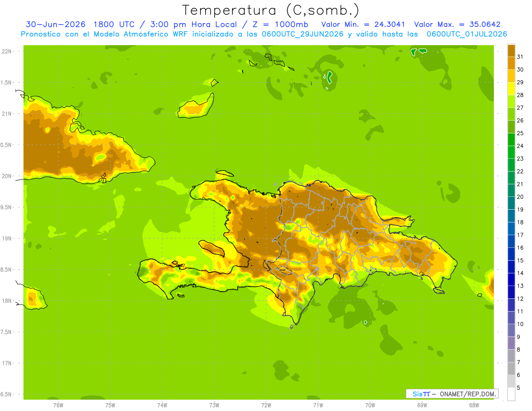Click the "68W" longitude label
The height and width of the screenshot is (411, 532).
474,405
